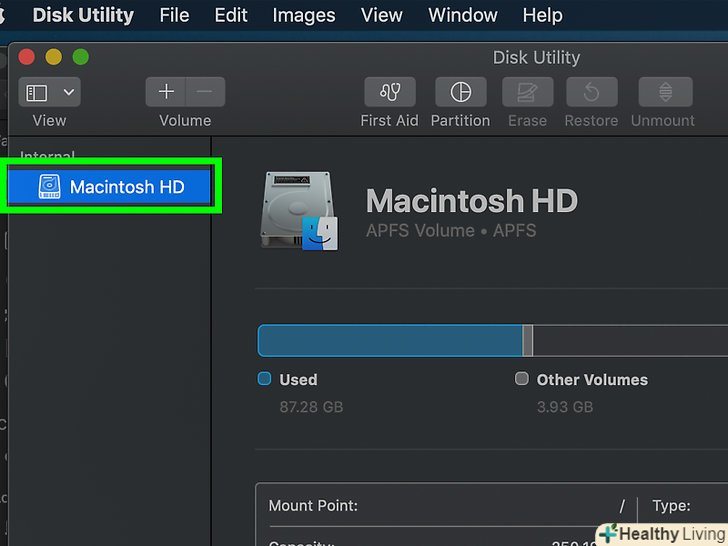Open the File menu
This screenshot has height=546, width=728.
(174, 15)
